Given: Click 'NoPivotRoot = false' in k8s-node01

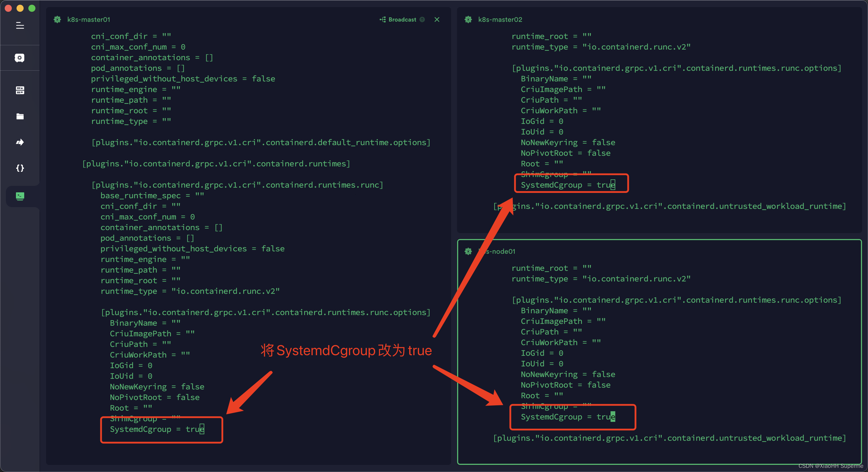Looking at the screenshot, I should click(x=566, y=385).
